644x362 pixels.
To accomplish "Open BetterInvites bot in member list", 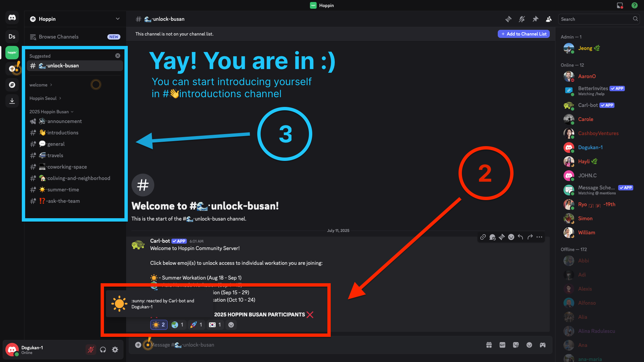I will (x=598, y=90).
